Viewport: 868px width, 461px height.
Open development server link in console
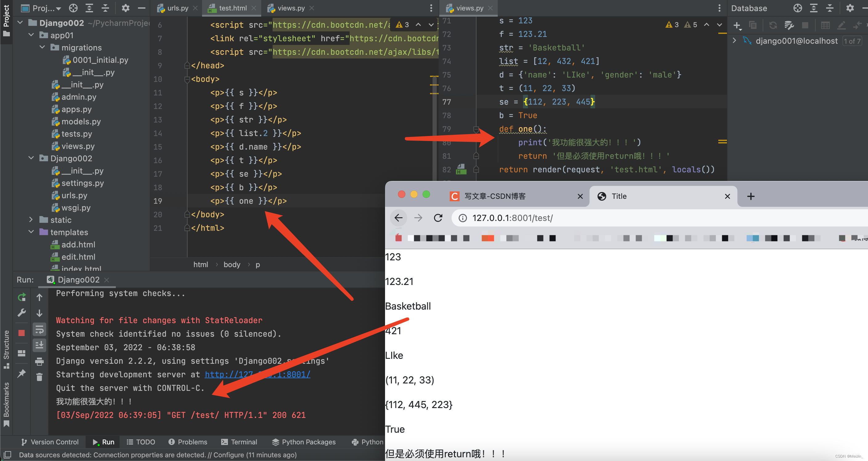click(x=258, y=375)
